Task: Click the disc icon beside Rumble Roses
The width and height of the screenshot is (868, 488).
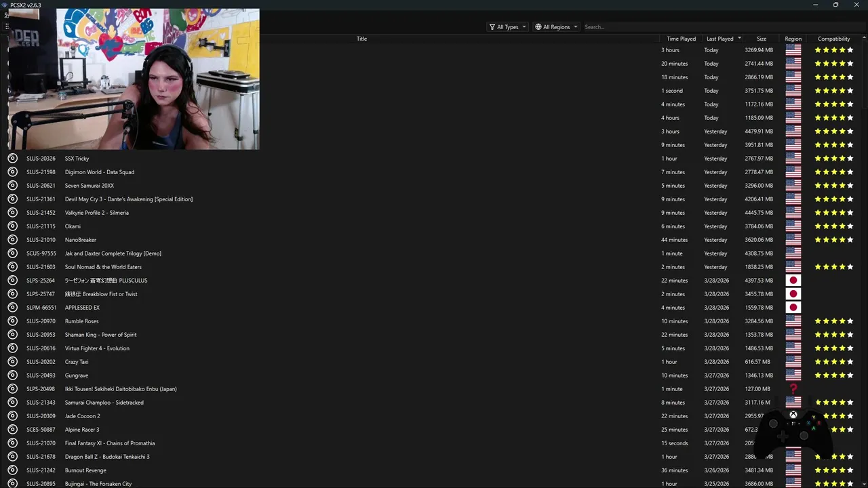Action: coord(12,321)
